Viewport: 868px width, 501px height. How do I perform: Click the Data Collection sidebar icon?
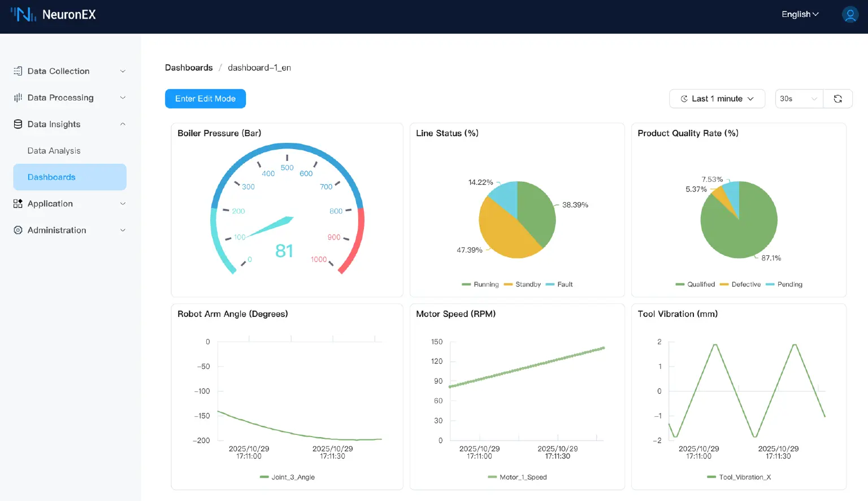coord(18,71)
